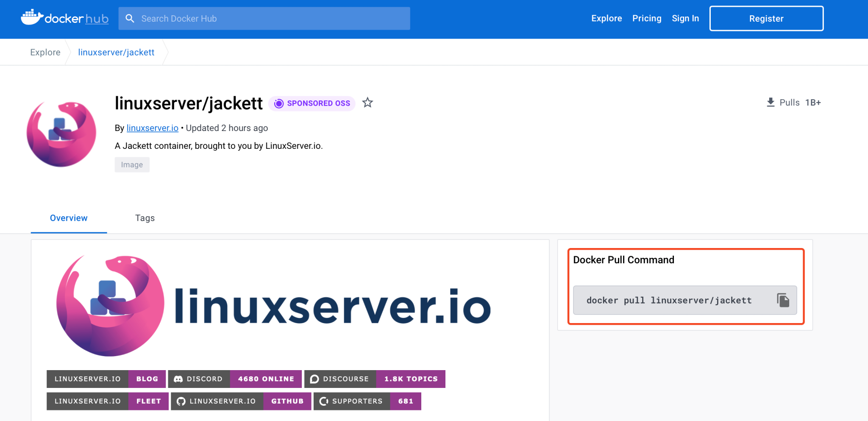The height and width of the screenshot is (421, 868).
Task: Open the Supporters 681 badge
Action: coord(367,401)
